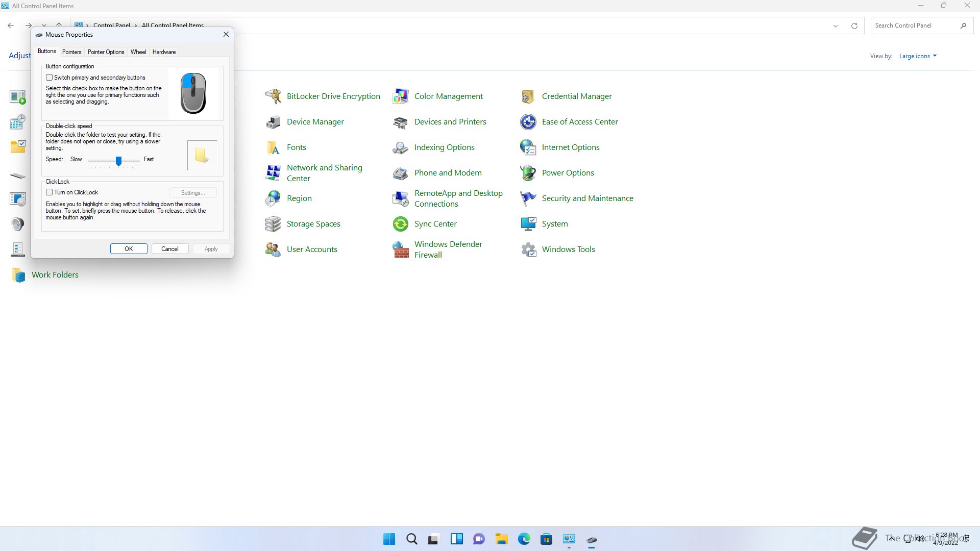Open the Work Folders link
Screen dimensions: 980x551
[55, 274]
